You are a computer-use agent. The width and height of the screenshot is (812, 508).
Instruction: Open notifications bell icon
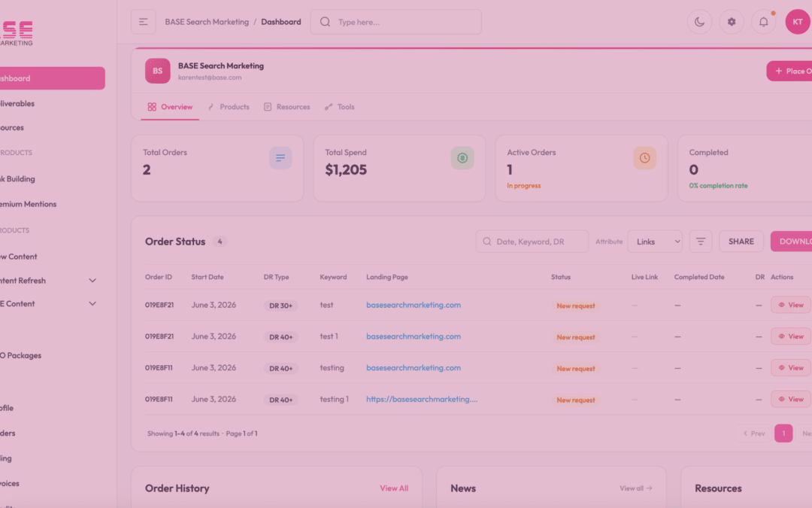coord(763,22)
